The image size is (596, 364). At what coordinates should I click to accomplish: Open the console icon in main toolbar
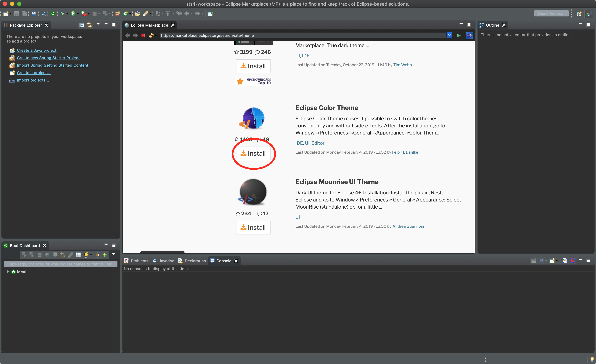tap(34, 13)
